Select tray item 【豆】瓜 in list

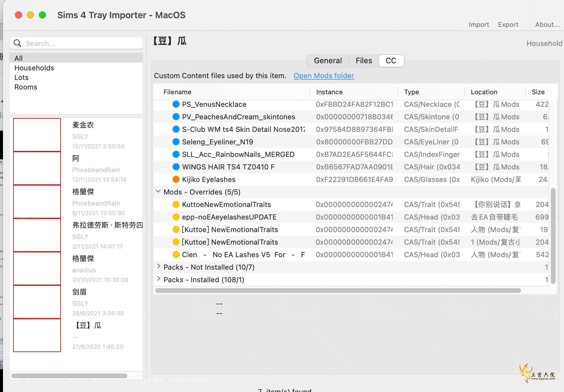76,335
